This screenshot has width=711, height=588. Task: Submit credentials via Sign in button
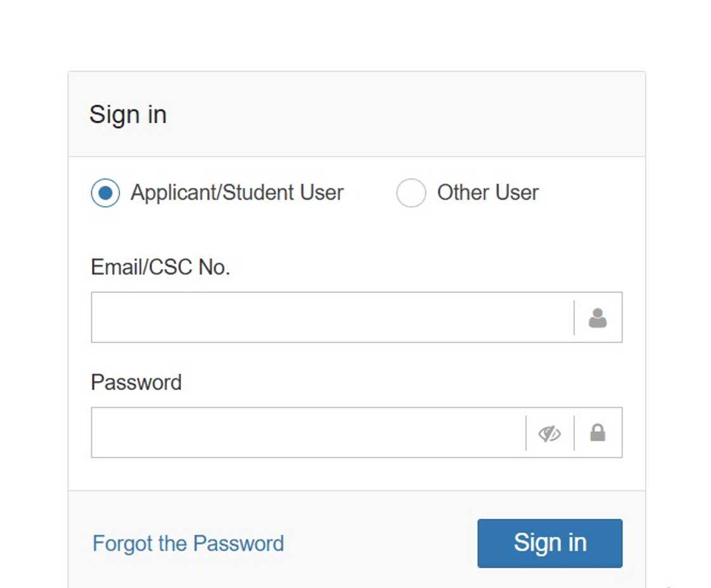point(550,543)
